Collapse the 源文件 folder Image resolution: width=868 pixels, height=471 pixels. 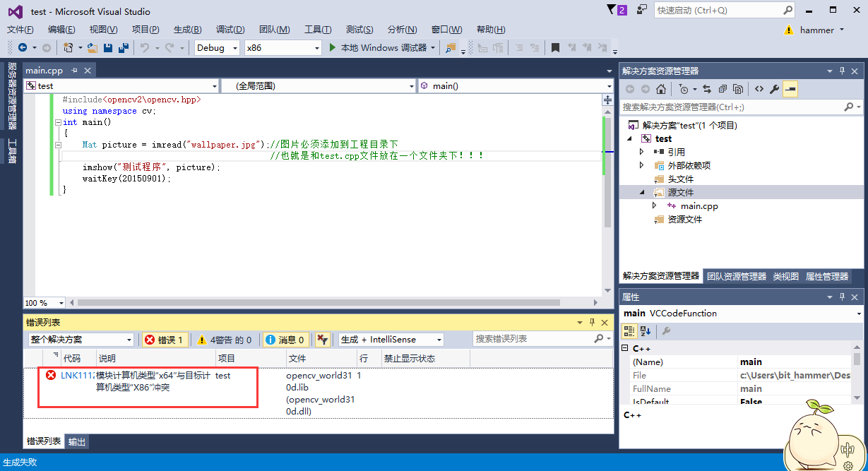point(642,193)
